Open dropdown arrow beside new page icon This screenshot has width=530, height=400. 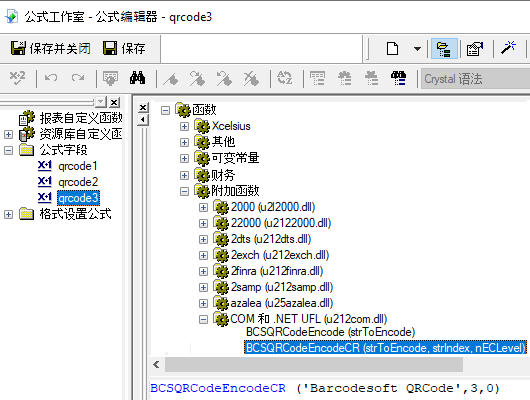(417, 49)
